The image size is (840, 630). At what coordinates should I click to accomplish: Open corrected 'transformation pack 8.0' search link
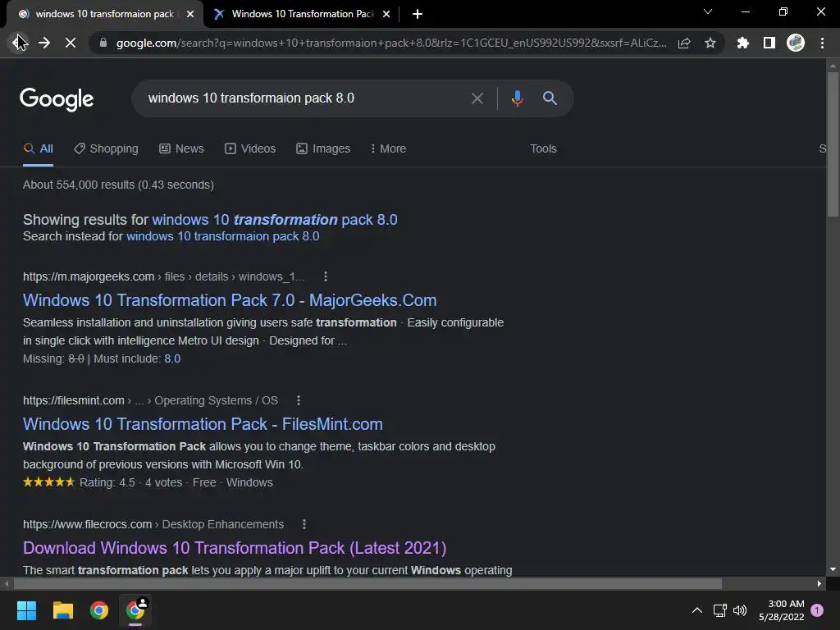tap(274, 220)
